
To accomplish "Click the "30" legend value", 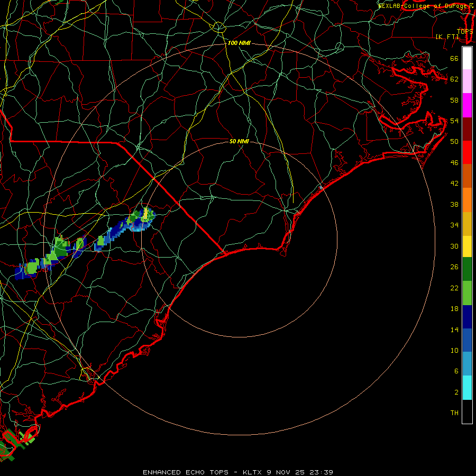I will [454, 246].
